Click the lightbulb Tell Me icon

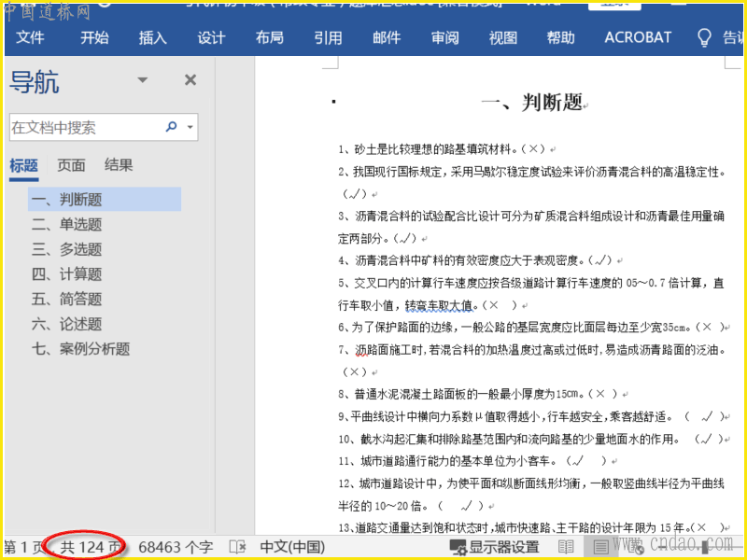pyautogui.click(x=704, y=37)
